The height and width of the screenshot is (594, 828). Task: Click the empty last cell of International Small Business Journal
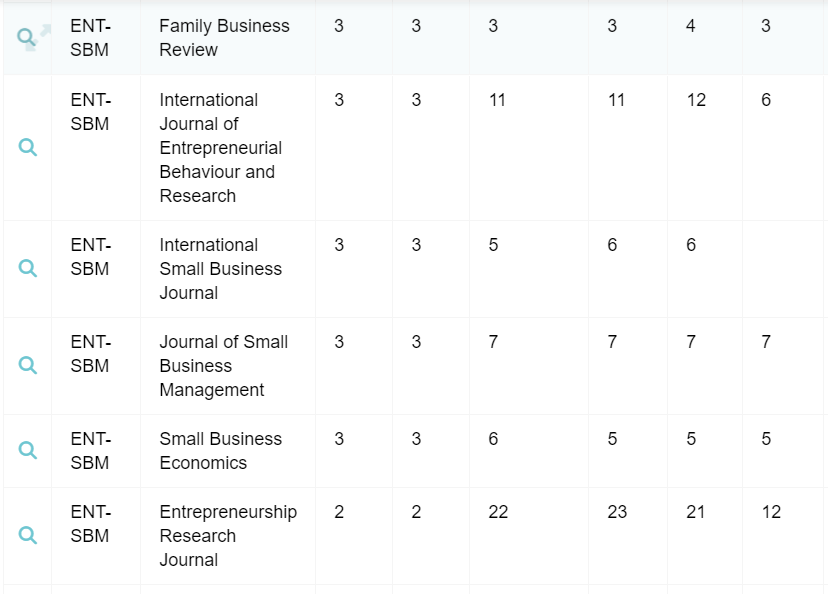[x=782, y=269]
